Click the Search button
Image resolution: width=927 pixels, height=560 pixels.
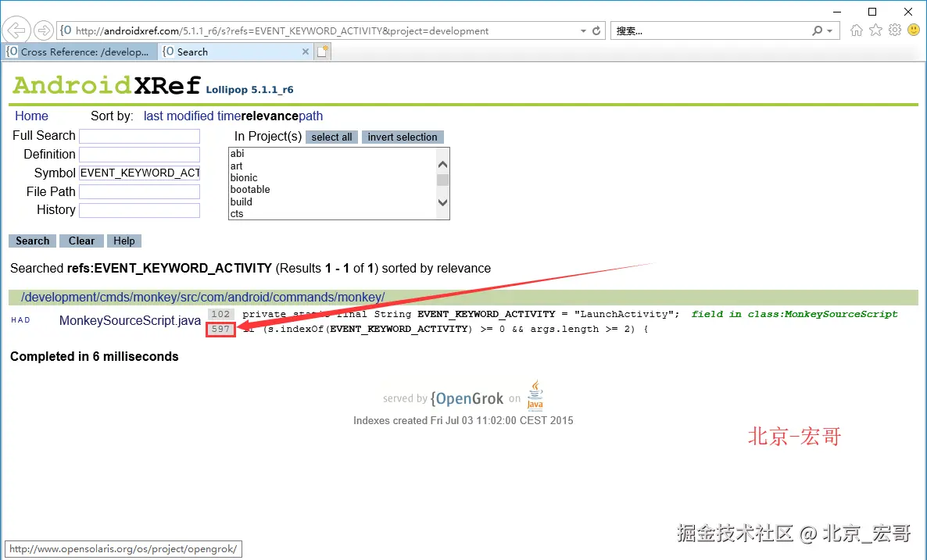point(33,241)
